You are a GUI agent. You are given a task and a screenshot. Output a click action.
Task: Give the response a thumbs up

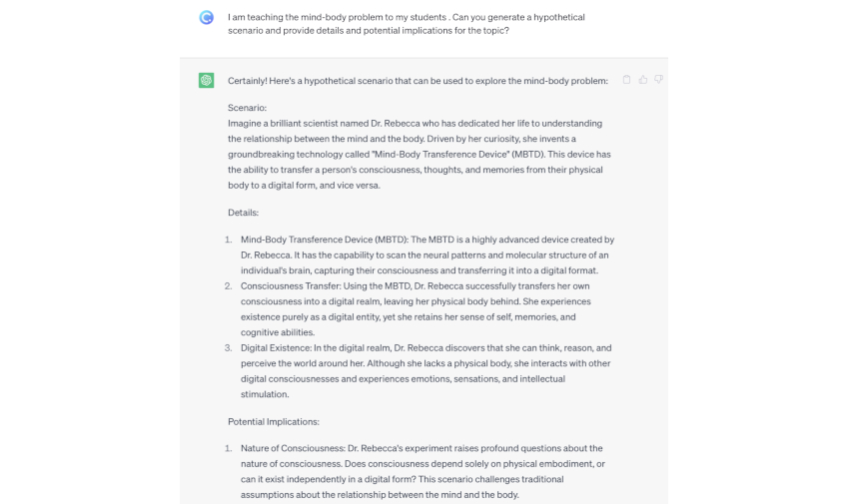coord(642,80)
